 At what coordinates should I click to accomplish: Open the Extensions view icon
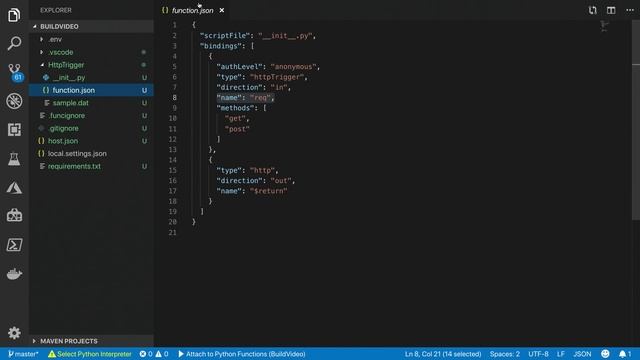pos(14,129)
